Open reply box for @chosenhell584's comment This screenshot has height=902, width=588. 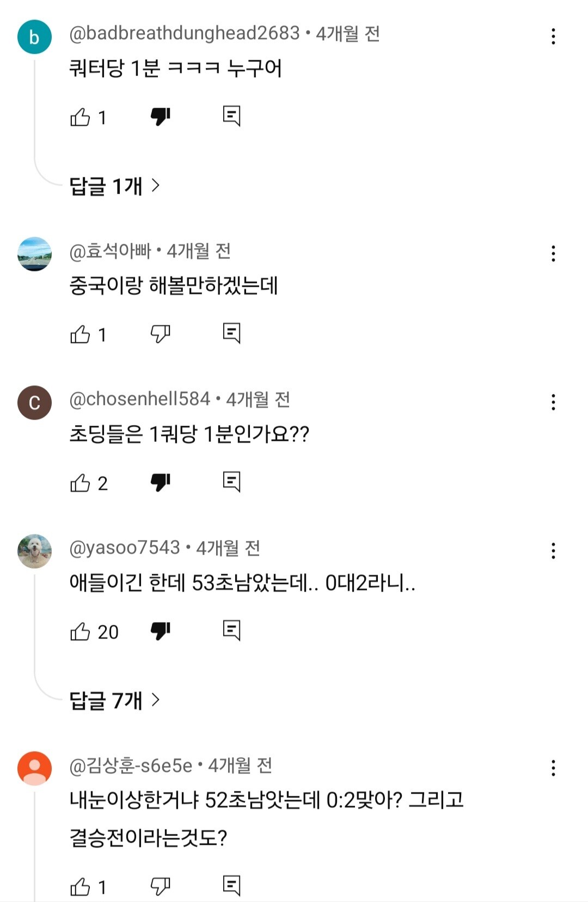coord(231,482)
